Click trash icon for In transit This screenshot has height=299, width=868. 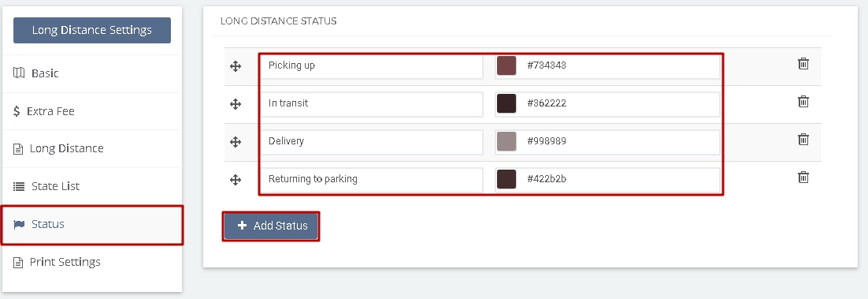tap(803, 102)
